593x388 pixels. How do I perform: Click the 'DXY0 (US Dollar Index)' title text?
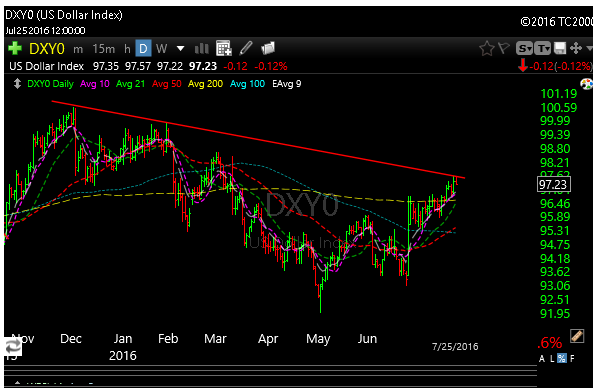[64, 15]
